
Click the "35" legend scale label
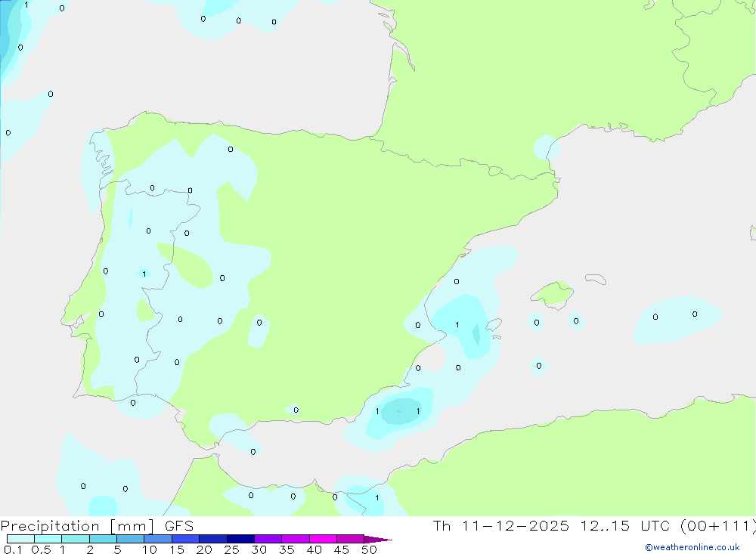tap(287, 549)
